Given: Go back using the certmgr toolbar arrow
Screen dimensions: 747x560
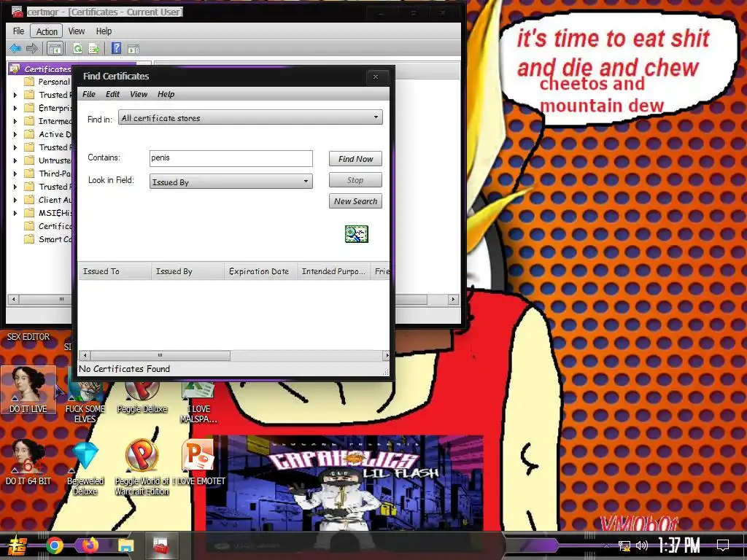Looking at the screenshot, I should click(15, 49).
